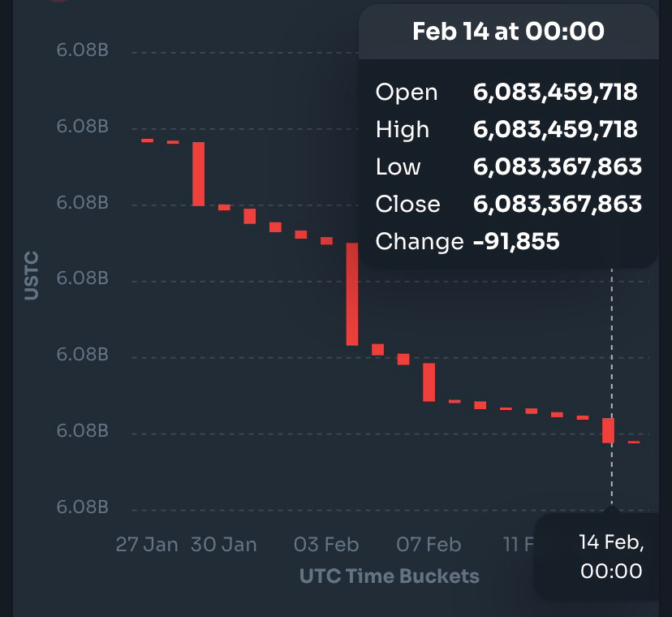This screenshot has height=617, width=672.
Task: Click the High value in the tooltip
Action: point(555,129)
